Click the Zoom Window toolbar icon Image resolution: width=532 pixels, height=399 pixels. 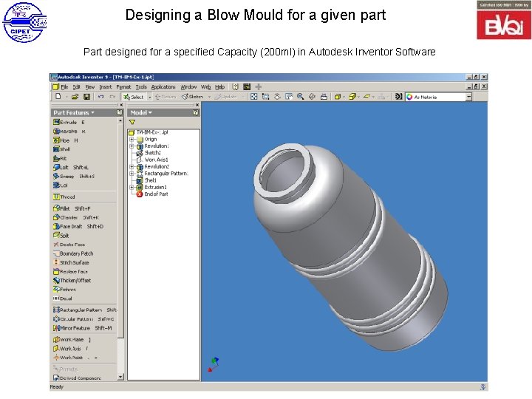pos(266,97)
